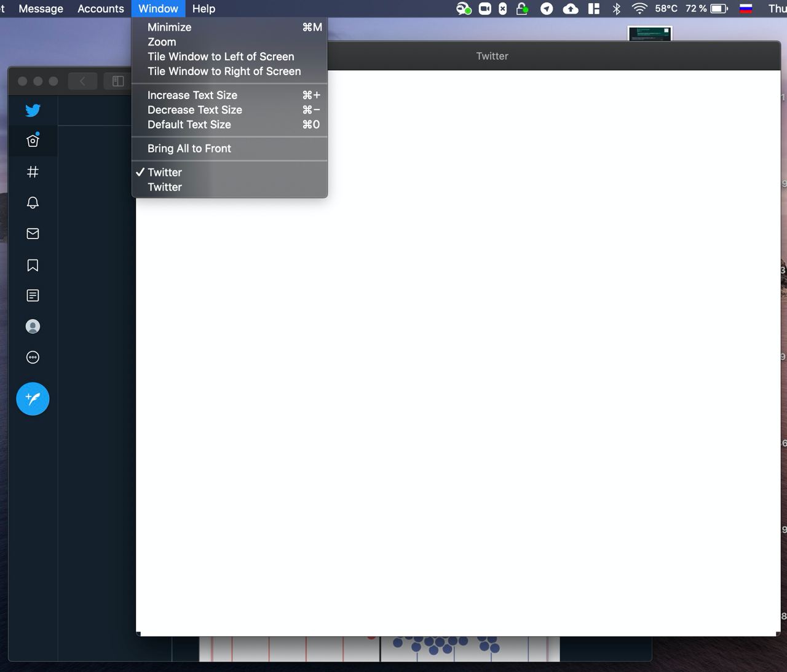Click the desktop screenshot thumbnail behind window

[x=650, y=34]
